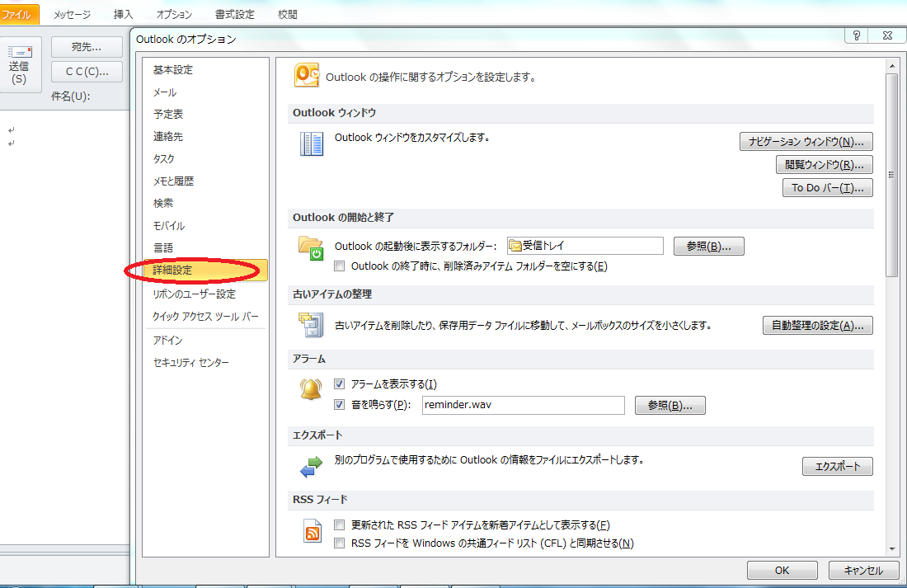This screenshot has width=907, height=588.
Task: Click the 宛先 button
Action: [87, 47]
